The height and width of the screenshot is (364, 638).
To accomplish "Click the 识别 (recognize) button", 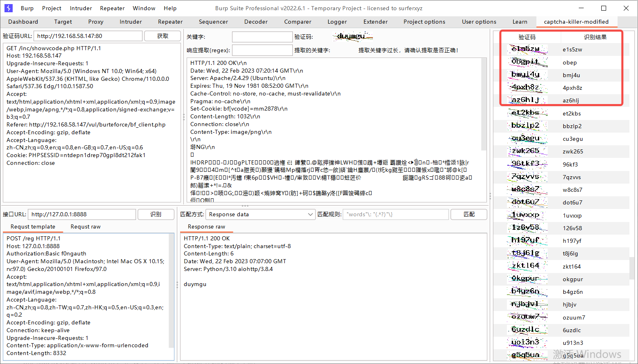I will coord(156,214).
